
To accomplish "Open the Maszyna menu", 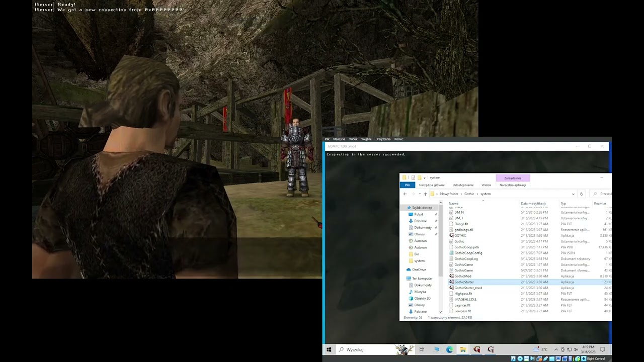I will (339, 139).
